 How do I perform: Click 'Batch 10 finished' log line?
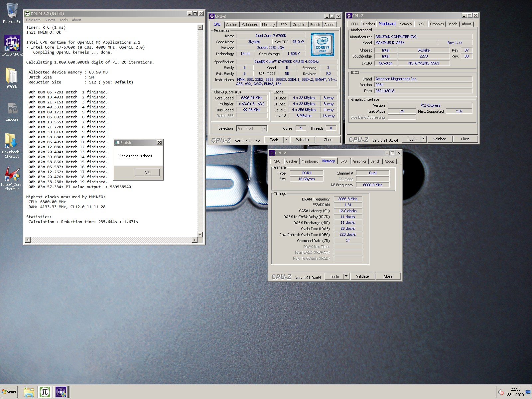(x=68, y=137)
